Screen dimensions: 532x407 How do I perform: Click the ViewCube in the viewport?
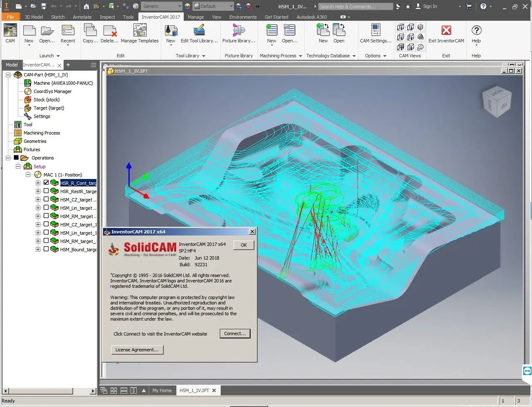point(496,101)
